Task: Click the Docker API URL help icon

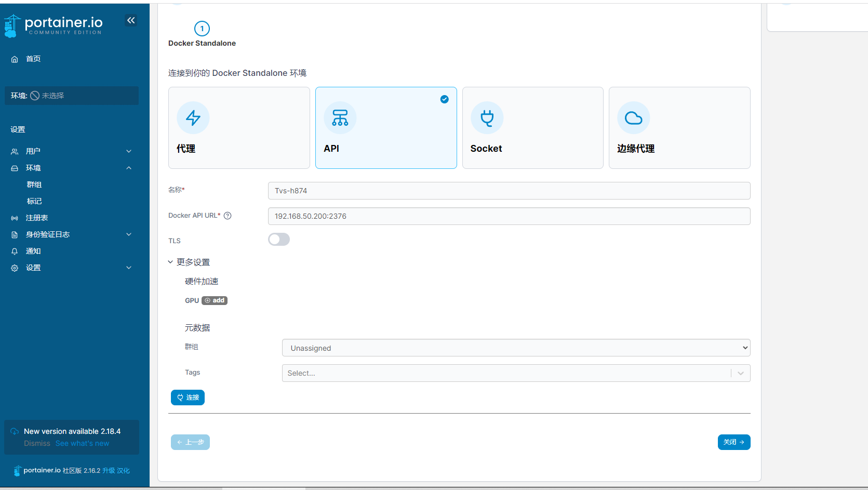Action: pyautogui.click(x=228, y=216)
